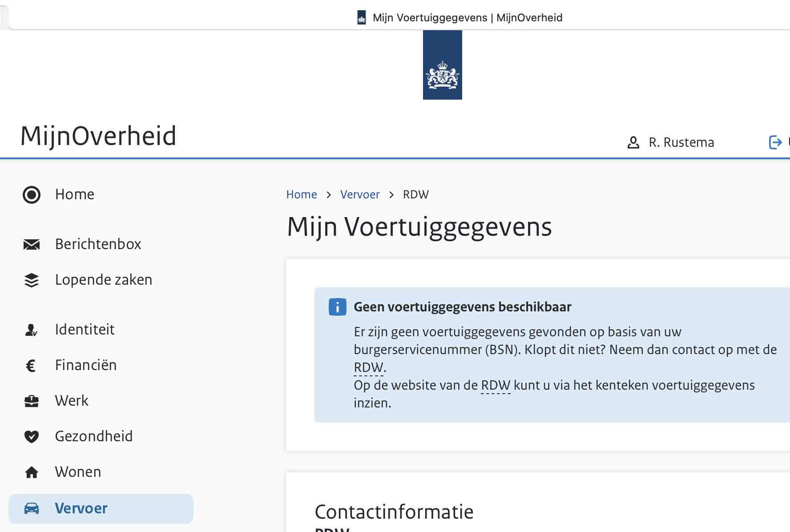Screen dimensions: 790x532
Task: Click the Berichtenbox envelope icon
Action: click(32, 244)
